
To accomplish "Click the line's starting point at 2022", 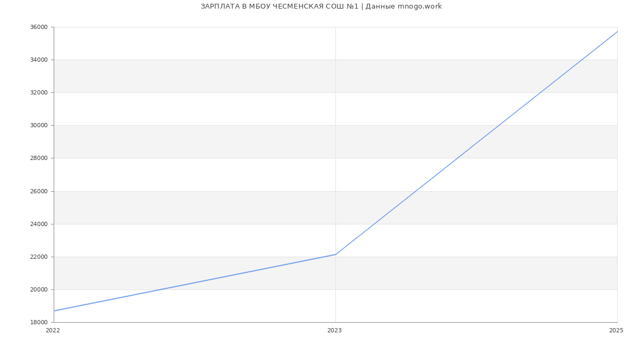I will [54, 311].
